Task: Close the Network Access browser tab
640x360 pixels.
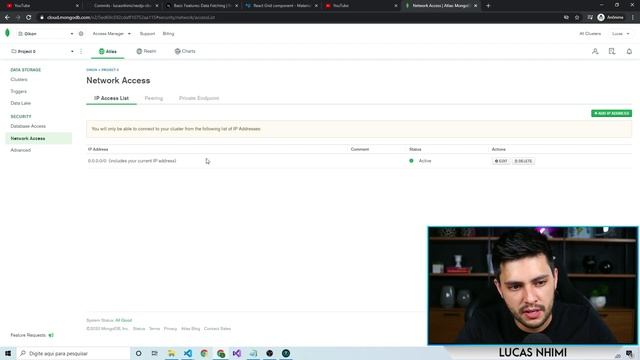Action: pos(476,6)
